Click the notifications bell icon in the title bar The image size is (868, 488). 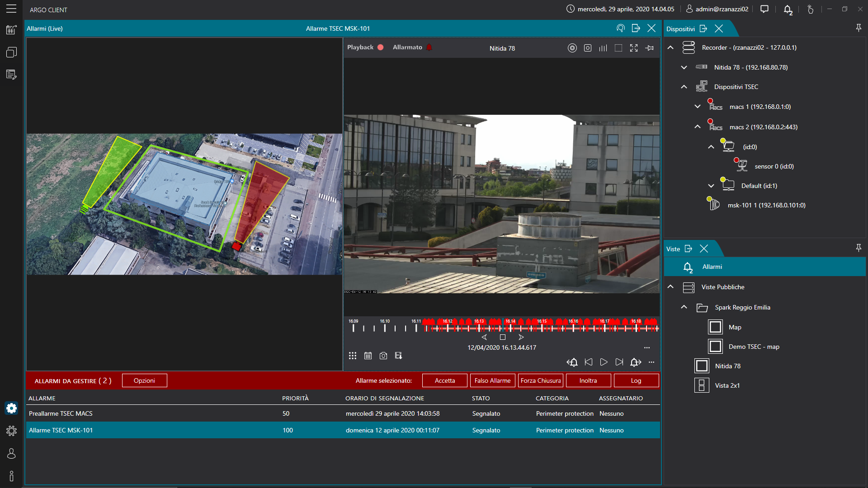point(787,9)
